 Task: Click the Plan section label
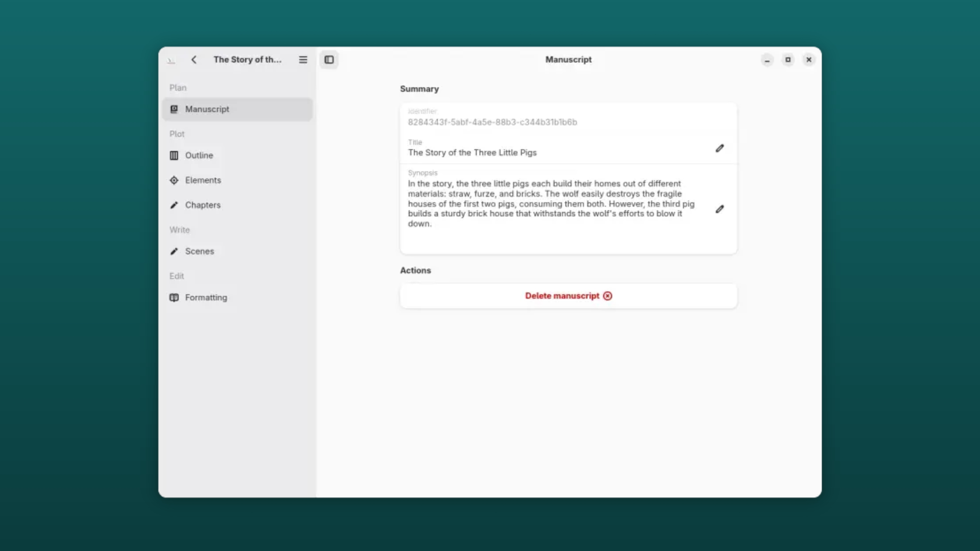(178, 88)
